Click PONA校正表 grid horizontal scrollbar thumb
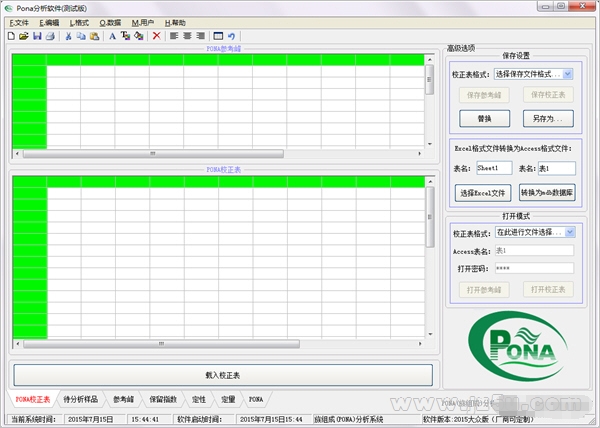The width and height of the screenshot is (600, 428). [161, 344]
